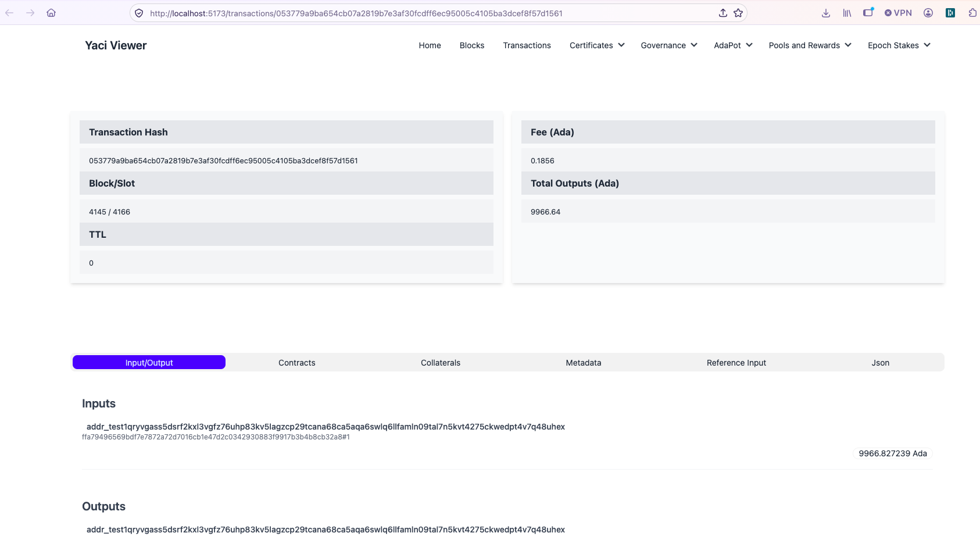Click the TTL value 0

coord(91,263)
